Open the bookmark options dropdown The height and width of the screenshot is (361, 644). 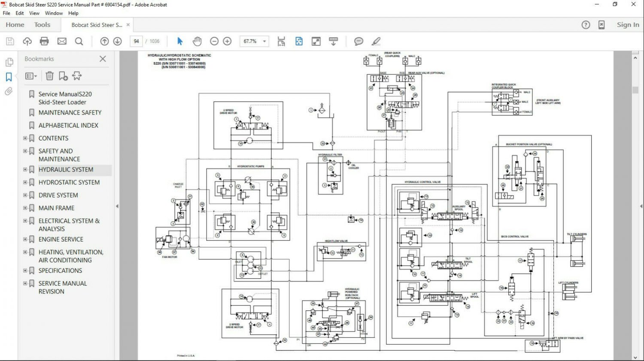31,76
